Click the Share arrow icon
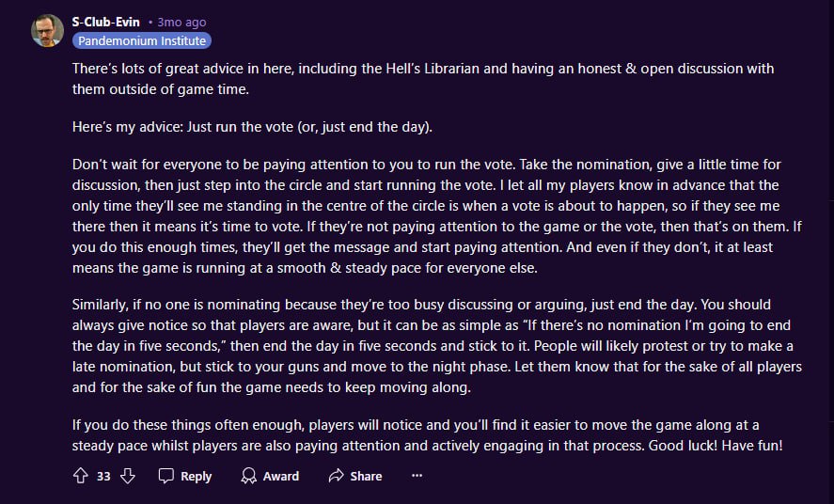The width and height of the screenshot is (834, 504). [x=336, y=476]
